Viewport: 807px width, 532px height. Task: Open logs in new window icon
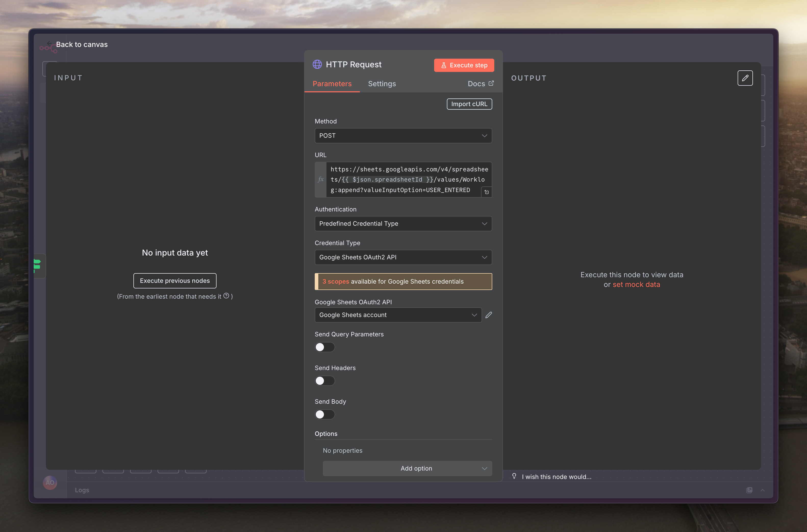[x=749, y=490]
